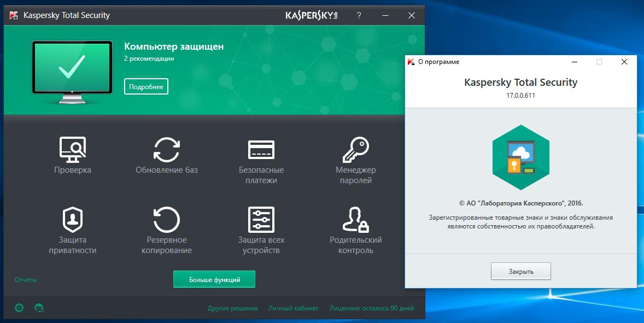This screenshot has width=644, height=323.
Task: Close the О программе dialog with X
Action: click(x=624, y=62)
